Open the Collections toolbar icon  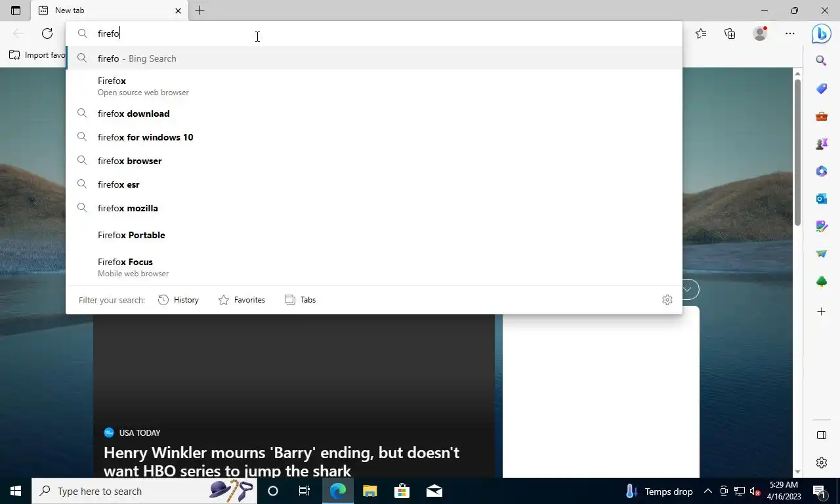tap(730, 33)
